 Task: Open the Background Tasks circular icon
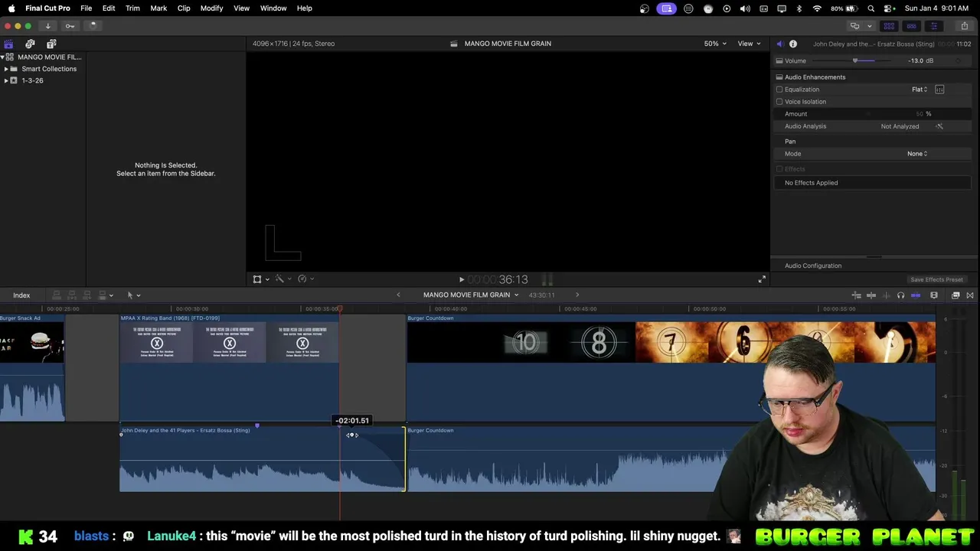pos(92,25)
